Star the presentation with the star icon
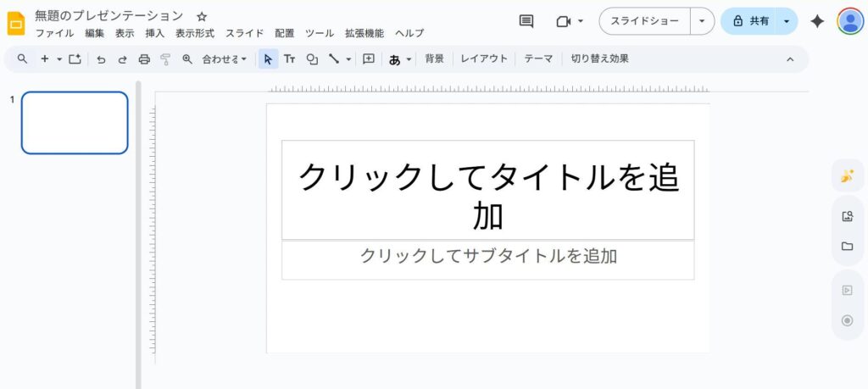The image size is (868, 389). 202,17
